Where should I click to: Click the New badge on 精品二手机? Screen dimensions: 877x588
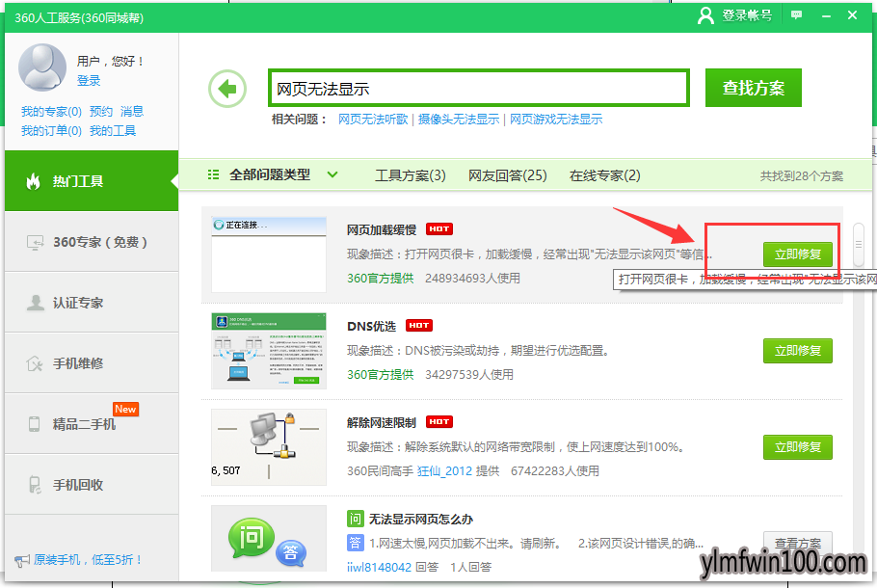click(x=126, y=409)
